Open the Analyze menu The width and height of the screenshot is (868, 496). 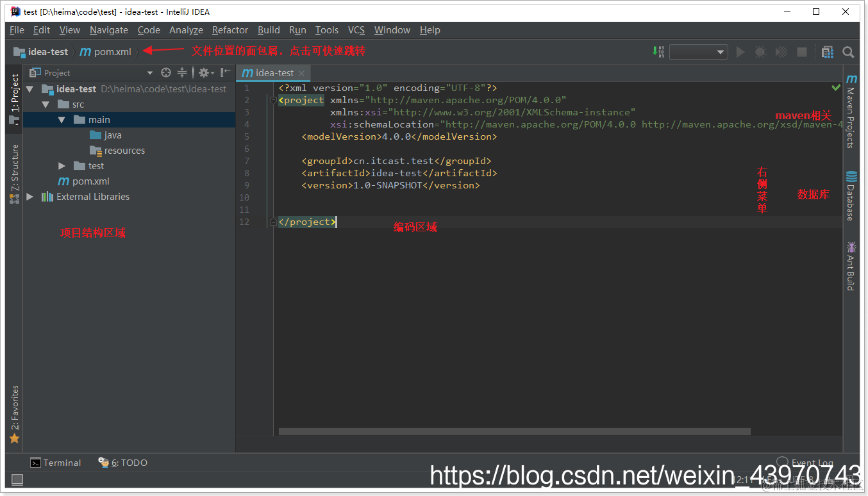[x=186, y=30]
